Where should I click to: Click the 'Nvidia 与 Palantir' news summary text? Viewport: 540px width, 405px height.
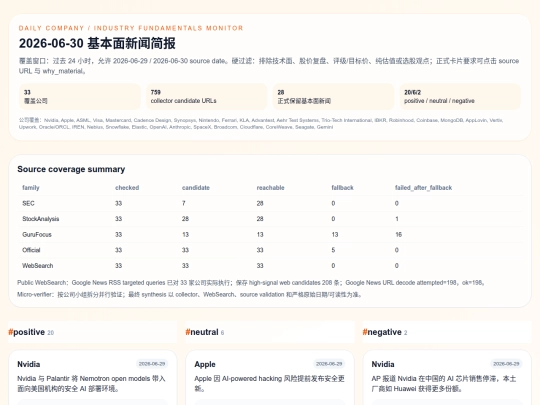[x=91, y=383]
